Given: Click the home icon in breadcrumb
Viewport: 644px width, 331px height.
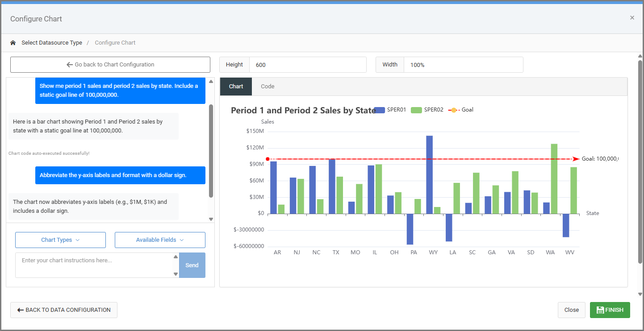Looking at the screenshot, I should 13,43.
